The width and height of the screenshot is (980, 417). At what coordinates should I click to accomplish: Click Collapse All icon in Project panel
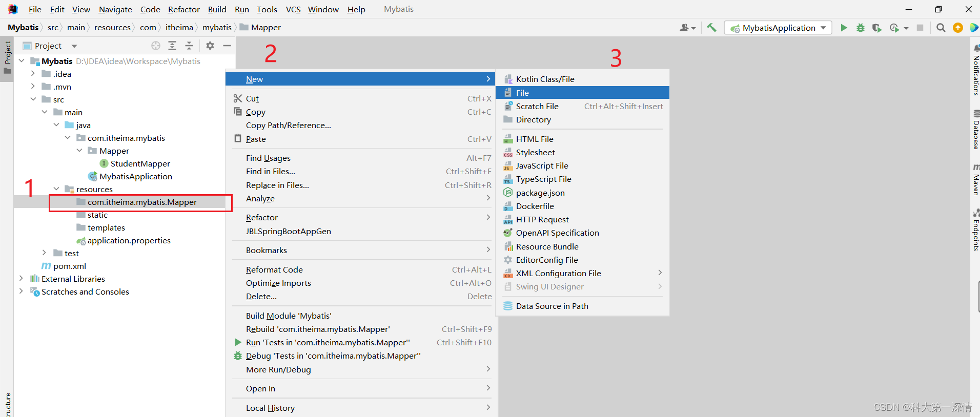click(x=189, y=46)
